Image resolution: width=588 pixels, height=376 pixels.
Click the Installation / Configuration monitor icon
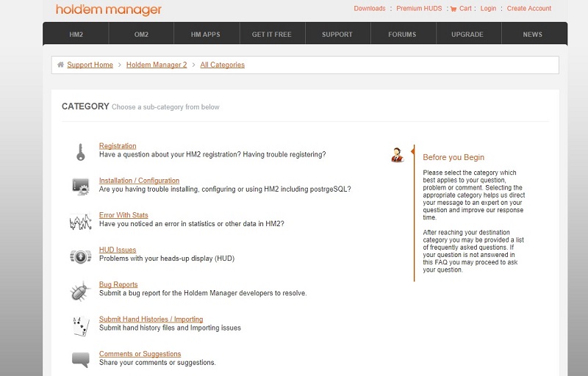point(80,187)
